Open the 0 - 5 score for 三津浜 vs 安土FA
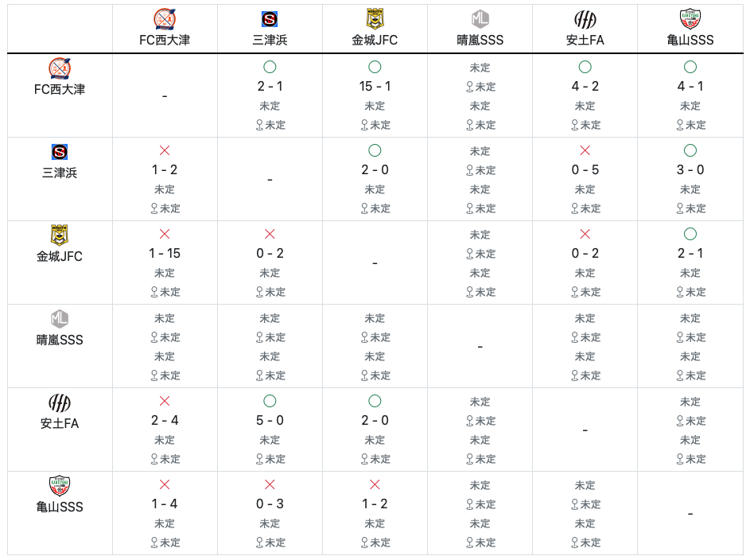The height and width of the screenshot is (560, 750). coord(585,169)
